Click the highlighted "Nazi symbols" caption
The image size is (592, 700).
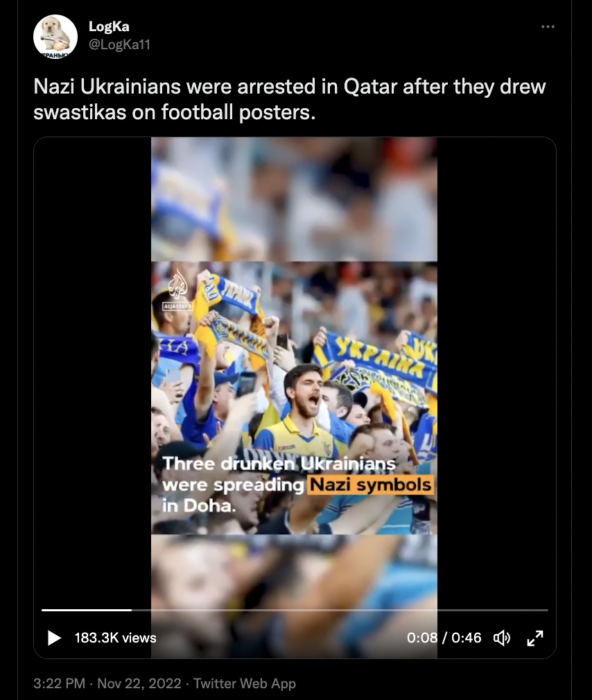(370, 485)
